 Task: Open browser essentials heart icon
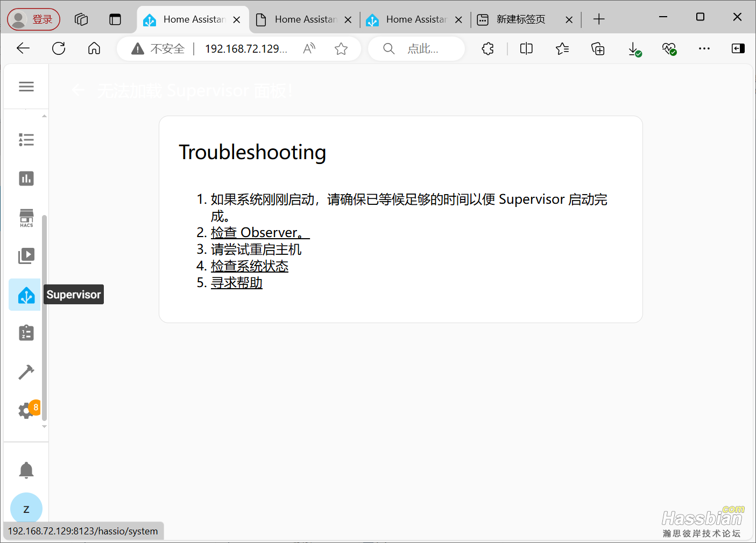(x=669, y=49)
